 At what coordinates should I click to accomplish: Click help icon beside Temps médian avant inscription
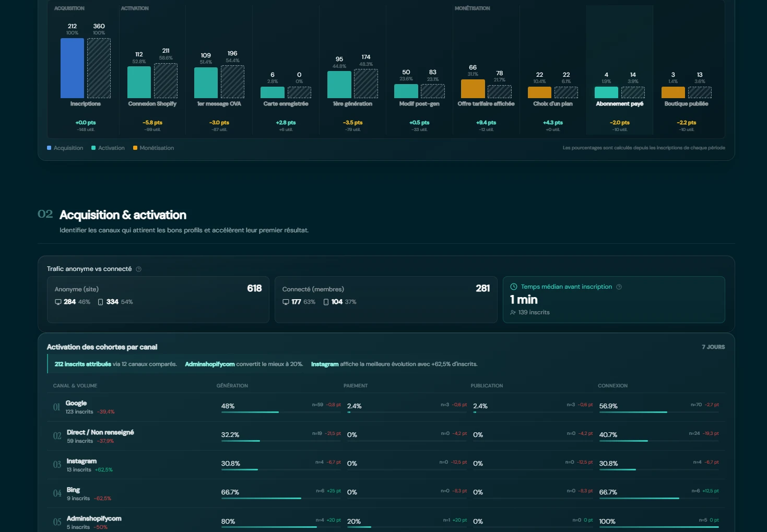pos(619,287)
